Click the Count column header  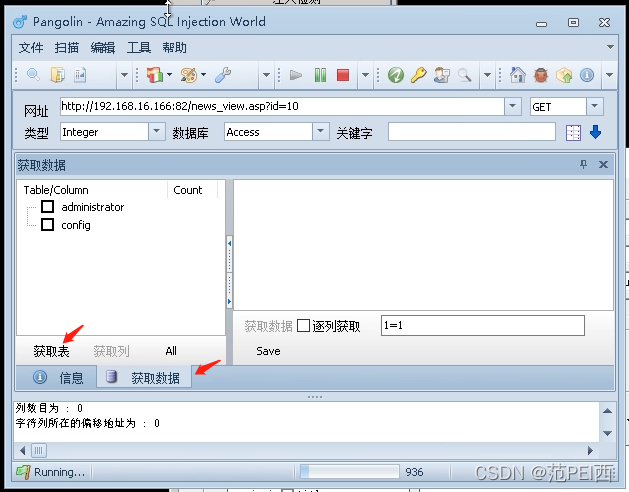pos(187,190)
